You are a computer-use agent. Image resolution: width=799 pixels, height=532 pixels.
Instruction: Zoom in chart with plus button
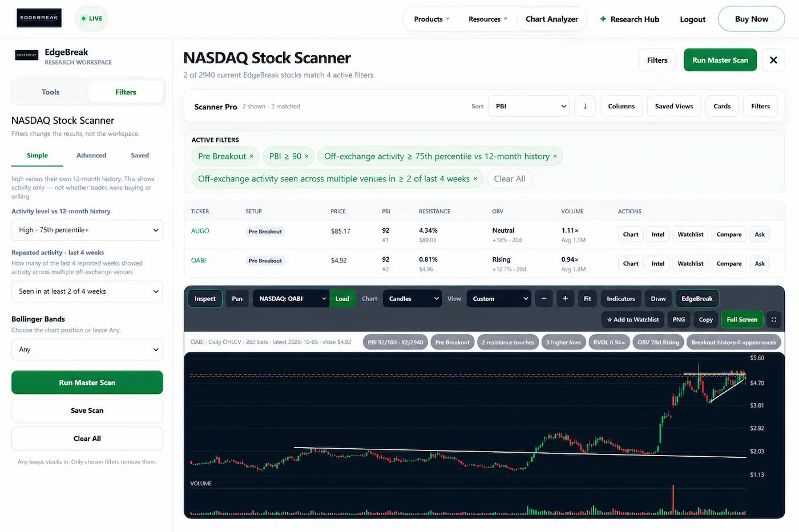pyautogui.click(x=566, y=299)
